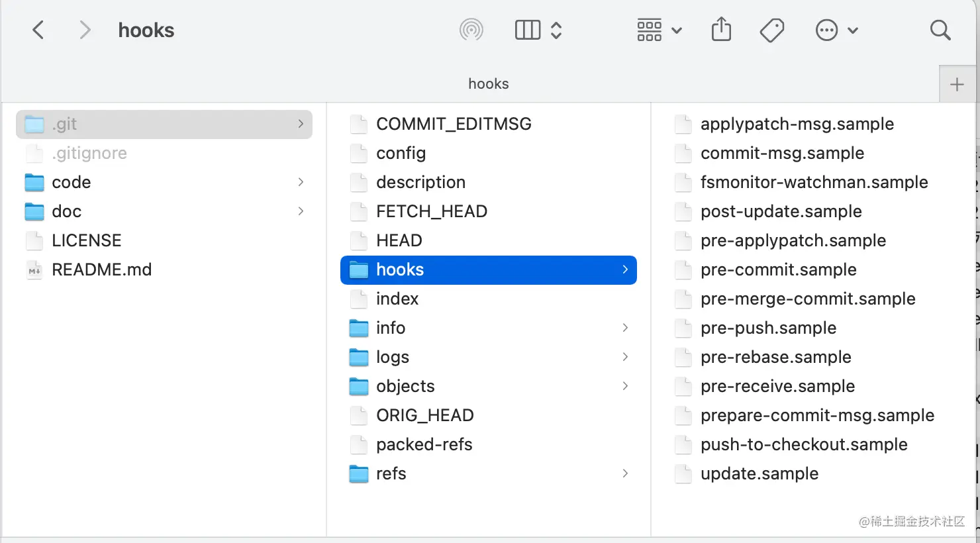Select the column view icon
This screenshot has width=980, height=543.
(528, 30)
